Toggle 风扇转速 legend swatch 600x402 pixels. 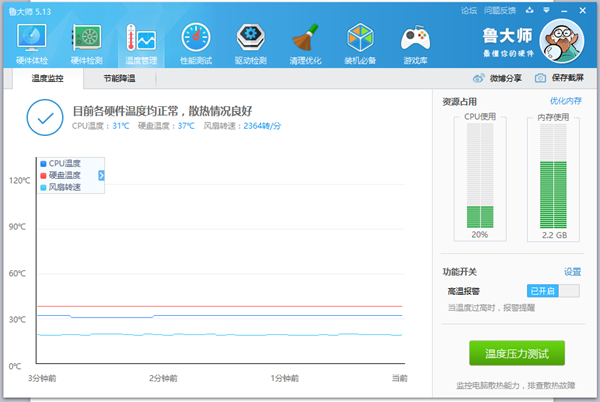43,187
